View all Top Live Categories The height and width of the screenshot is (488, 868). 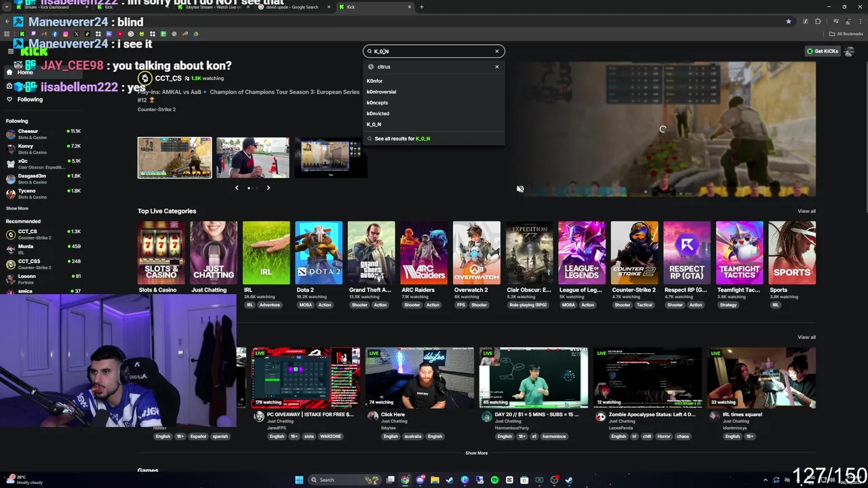point(806,211)
